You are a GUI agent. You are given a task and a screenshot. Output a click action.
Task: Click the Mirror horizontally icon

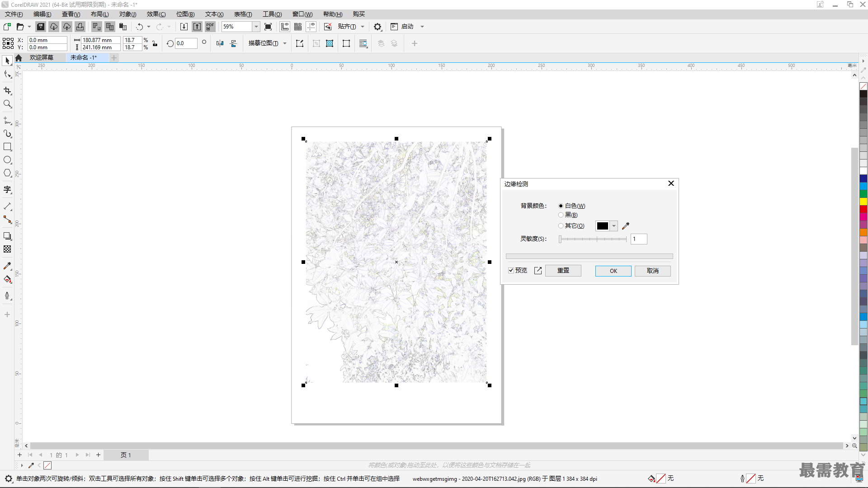click(x=220, y=43)
